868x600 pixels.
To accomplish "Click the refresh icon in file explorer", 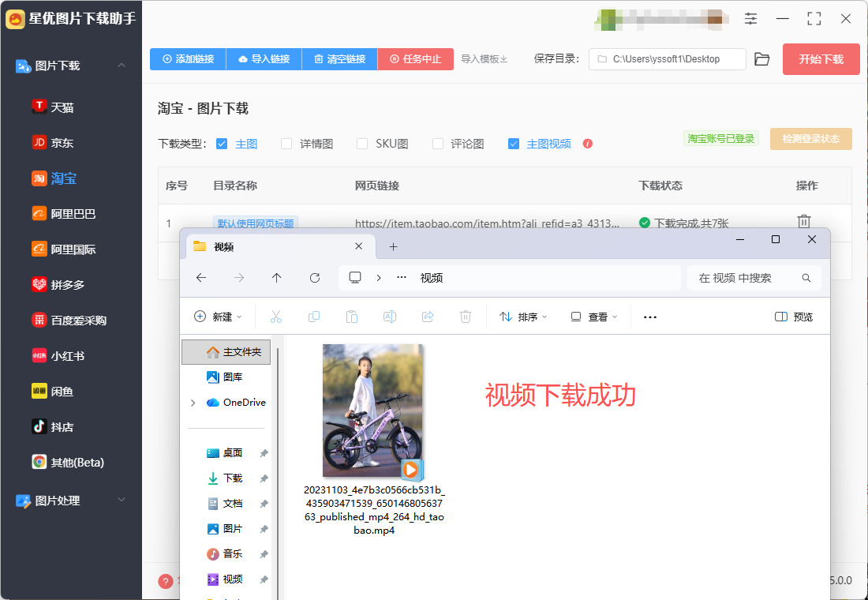I will 315,278.
